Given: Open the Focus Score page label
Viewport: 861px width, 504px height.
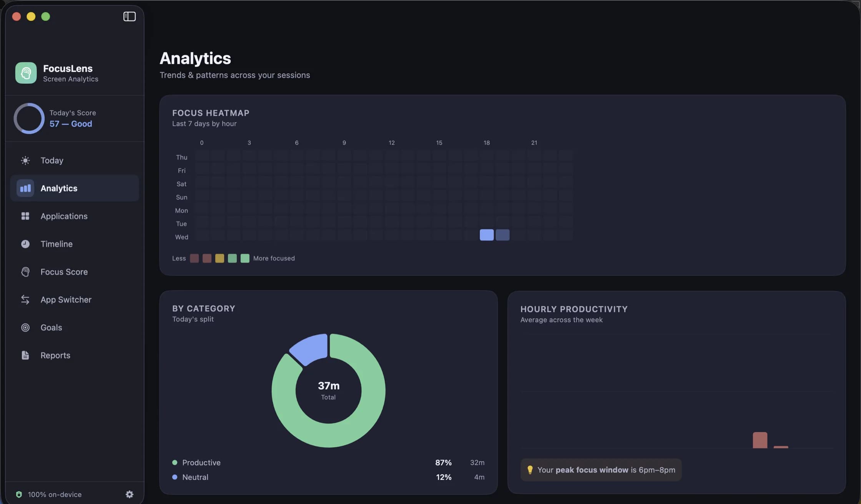Looking at the screenshot, I should tap(64, 272).
